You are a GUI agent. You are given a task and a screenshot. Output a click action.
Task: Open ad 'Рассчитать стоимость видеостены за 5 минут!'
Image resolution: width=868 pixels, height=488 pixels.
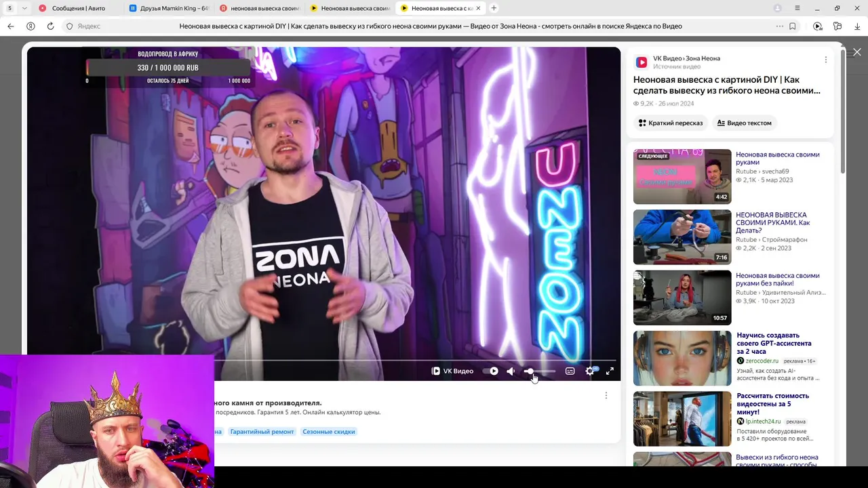click(772, 404)
